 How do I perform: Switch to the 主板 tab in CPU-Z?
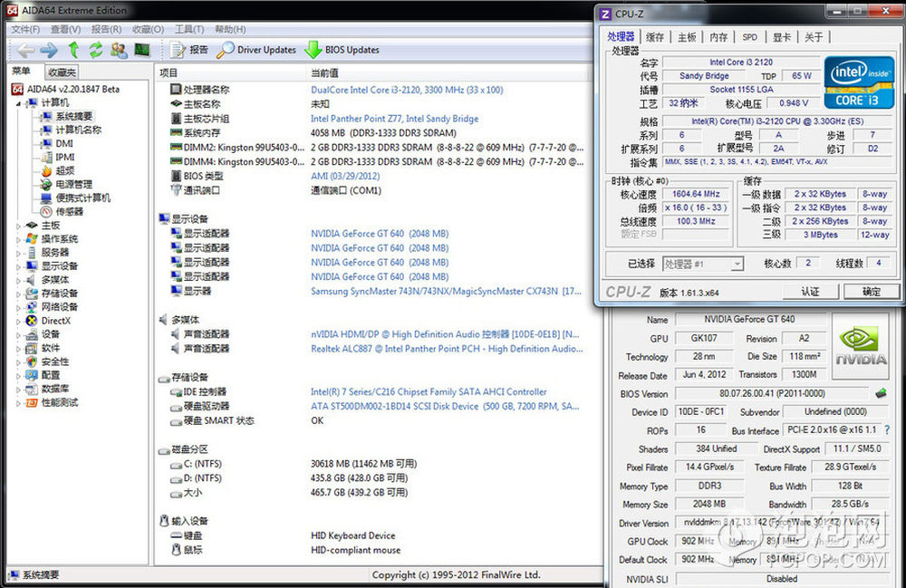(x=687, y=37)
